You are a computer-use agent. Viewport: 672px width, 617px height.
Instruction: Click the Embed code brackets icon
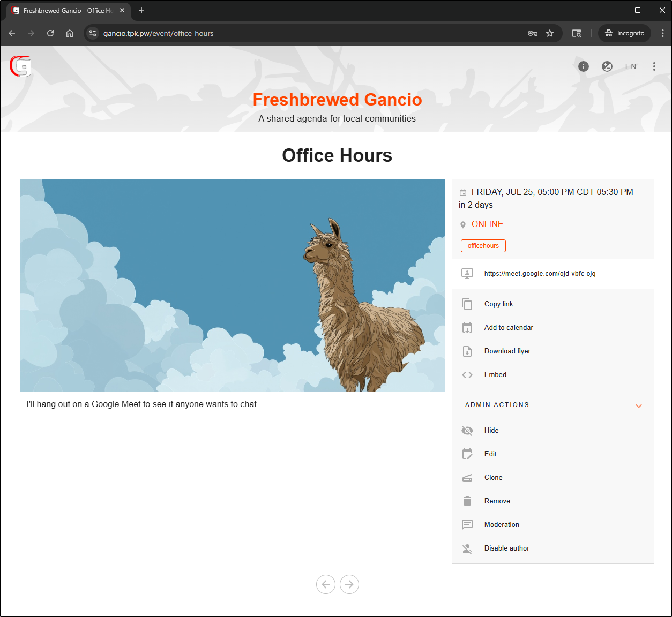pyautogui.click(x=467, y=375)
